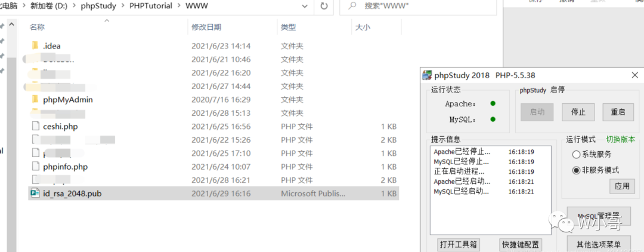Click the 重启 button in phpStudy
644x252 pixels.
point(618,112)
